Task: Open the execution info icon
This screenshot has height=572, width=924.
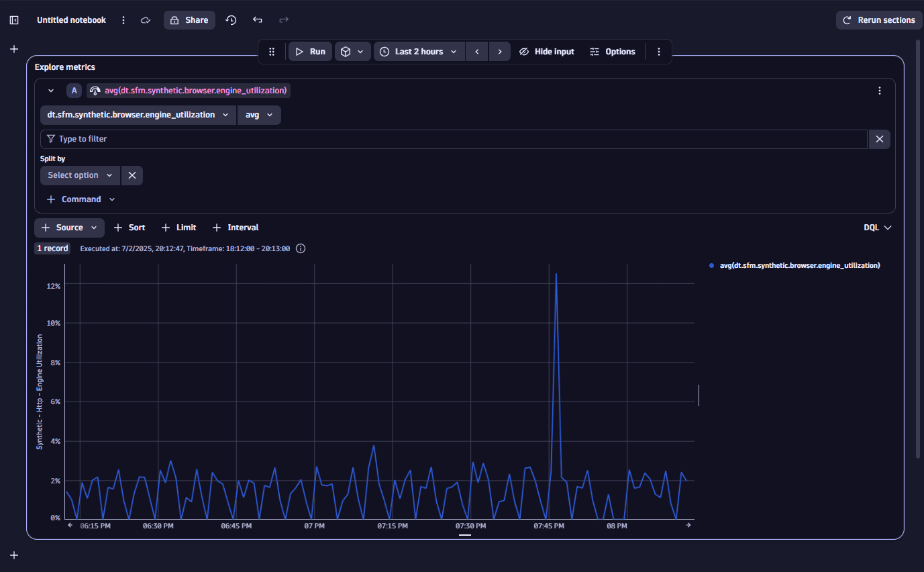Action: pyautogui.click(x=301, y=248)
